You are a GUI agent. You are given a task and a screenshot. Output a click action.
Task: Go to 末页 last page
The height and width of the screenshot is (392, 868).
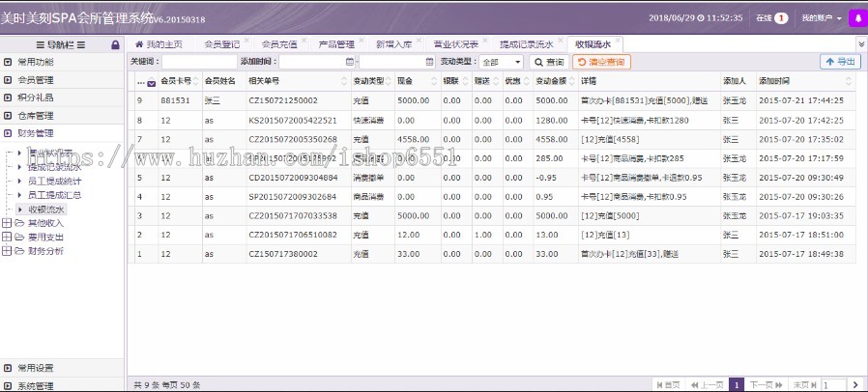coord(804,385)
